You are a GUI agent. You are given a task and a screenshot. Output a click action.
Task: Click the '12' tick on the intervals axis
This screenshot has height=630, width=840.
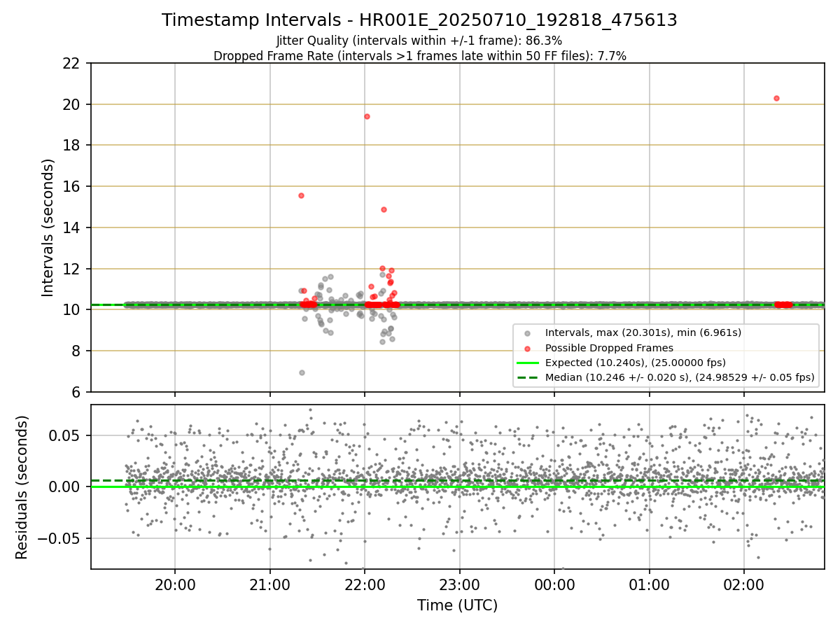(x=72, y=269)
